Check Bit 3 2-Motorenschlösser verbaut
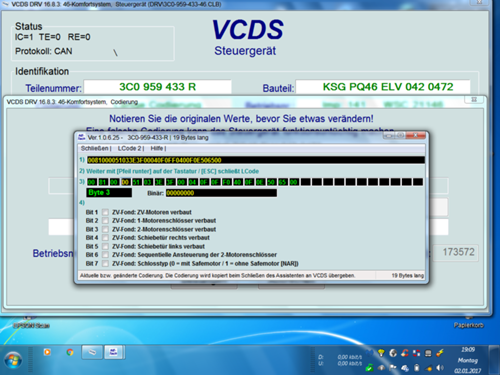This screenshot has height=375, width=500. pyautogui.click(x=105, y=229)
